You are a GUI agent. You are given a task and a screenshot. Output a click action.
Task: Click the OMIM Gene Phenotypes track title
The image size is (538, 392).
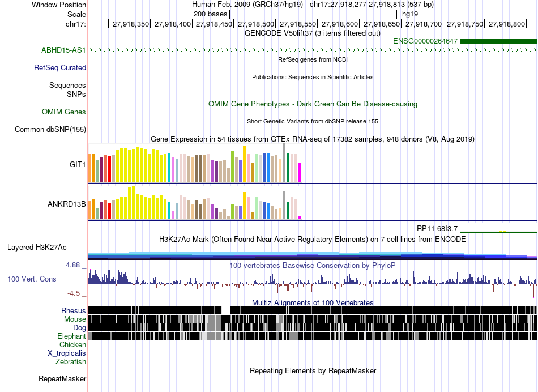click(x=313, y=104)
